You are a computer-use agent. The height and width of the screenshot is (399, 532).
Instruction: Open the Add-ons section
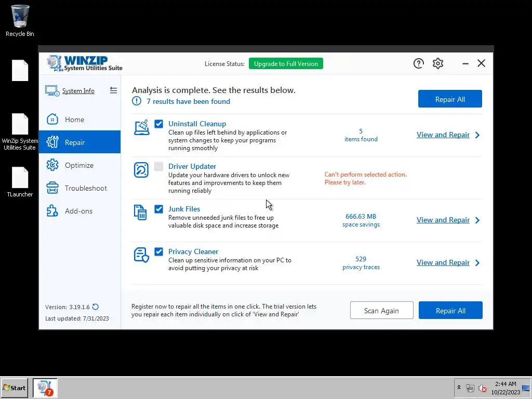click(x=78, y=211)
